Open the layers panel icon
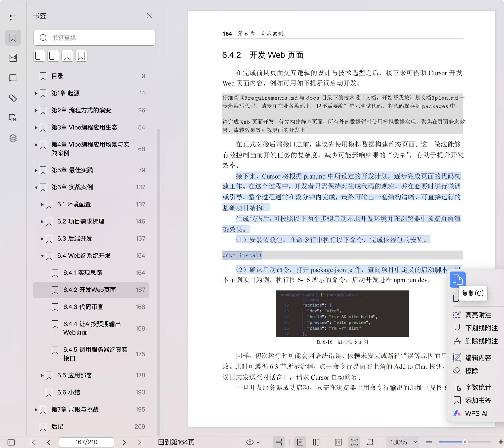 (13, 138)
